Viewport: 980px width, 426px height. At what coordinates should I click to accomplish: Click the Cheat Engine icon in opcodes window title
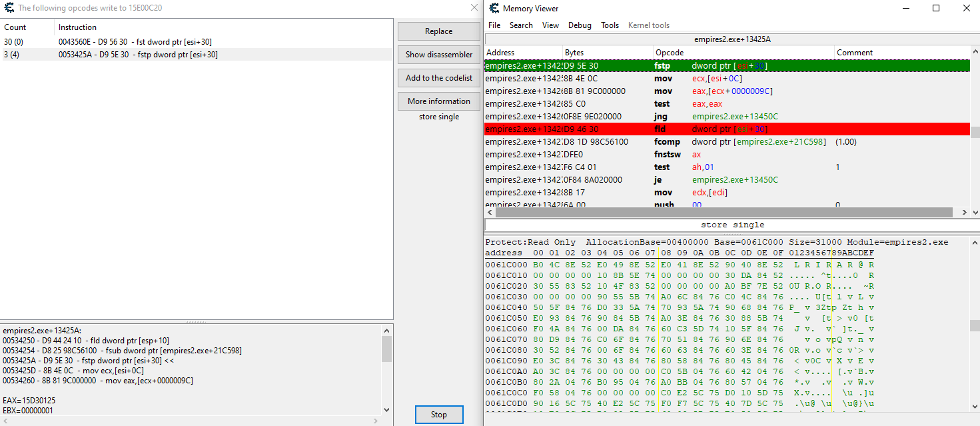9,8
